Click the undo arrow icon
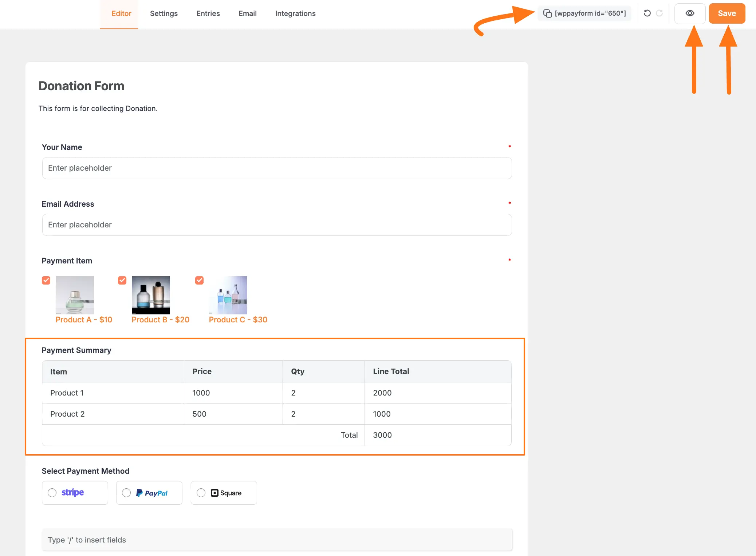Screen dimensions: 756x556 [x=647, y=13]
